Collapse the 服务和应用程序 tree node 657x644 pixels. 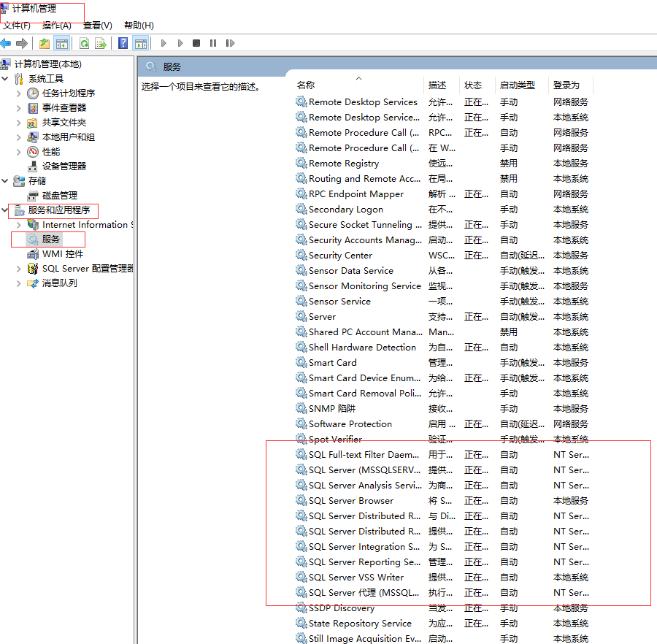pos(5,210)
